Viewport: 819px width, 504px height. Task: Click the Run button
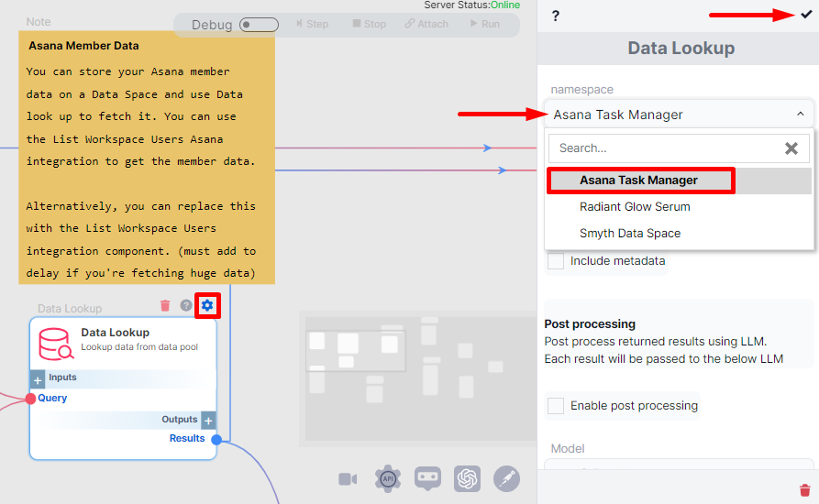pyautogui.click(x=485, y=24)
